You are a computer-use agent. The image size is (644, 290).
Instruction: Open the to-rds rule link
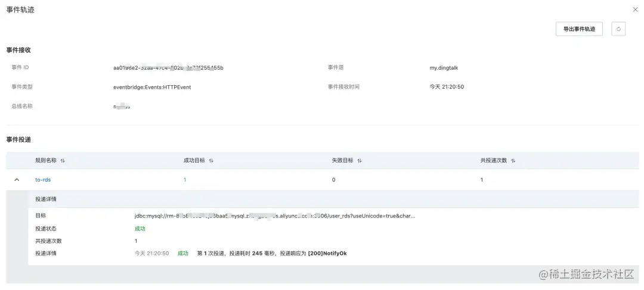coord(43,180)
